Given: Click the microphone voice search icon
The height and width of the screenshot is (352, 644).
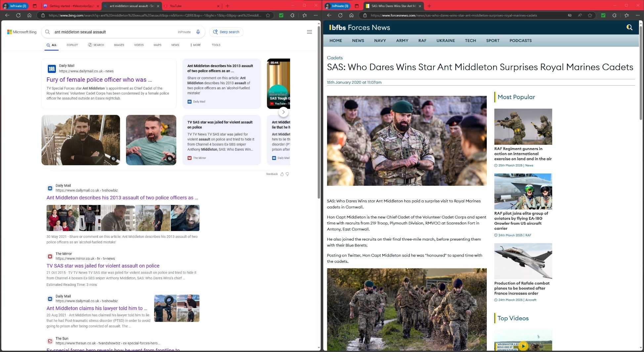Looking at the screenshot, I should (198, 32).
